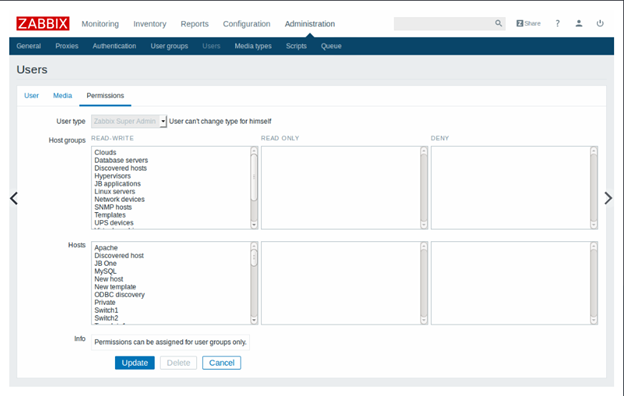Select 'Discovered host' in hosts list
Screen dimensions: 624x396
click(x=119, y=256)
